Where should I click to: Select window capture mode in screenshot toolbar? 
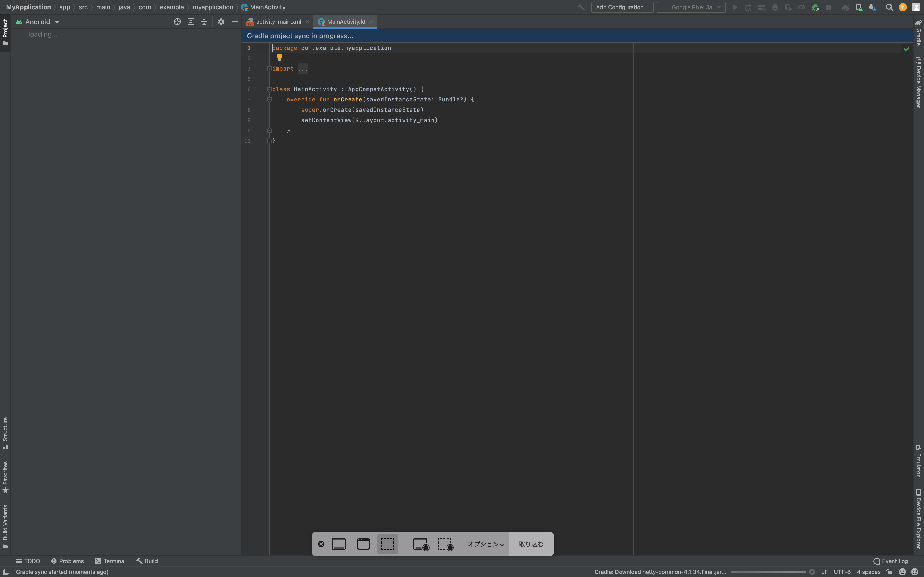point(363,544)
